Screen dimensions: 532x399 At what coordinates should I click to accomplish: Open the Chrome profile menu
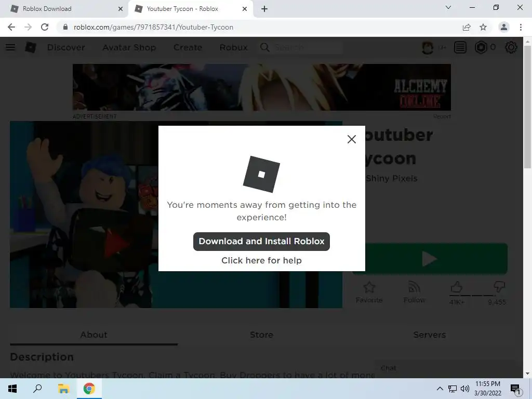[x=504, y=27]
